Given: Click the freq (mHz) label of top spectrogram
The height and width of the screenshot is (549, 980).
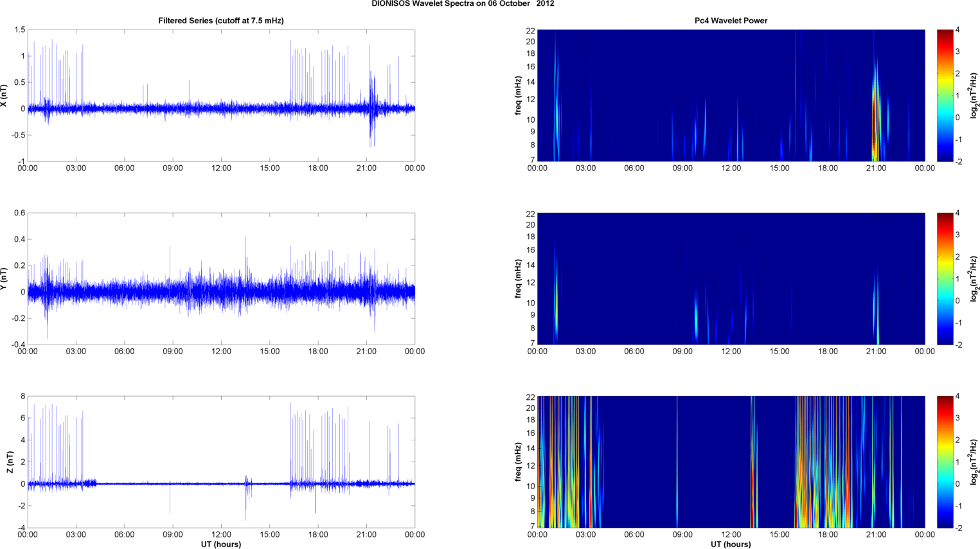Looking at the screenshot, I should [x=518, y=96].
